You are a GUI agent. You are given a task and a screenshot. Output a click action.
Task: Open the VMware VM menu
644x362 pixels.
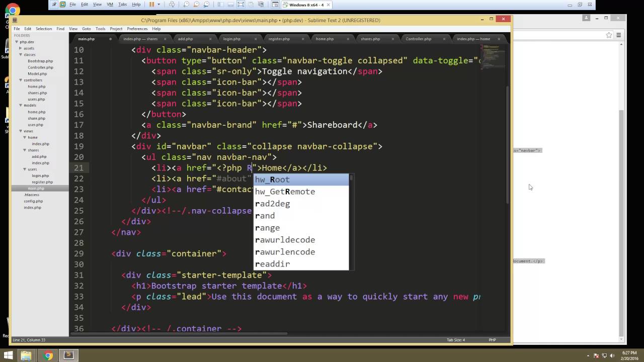tap(110, 5)
